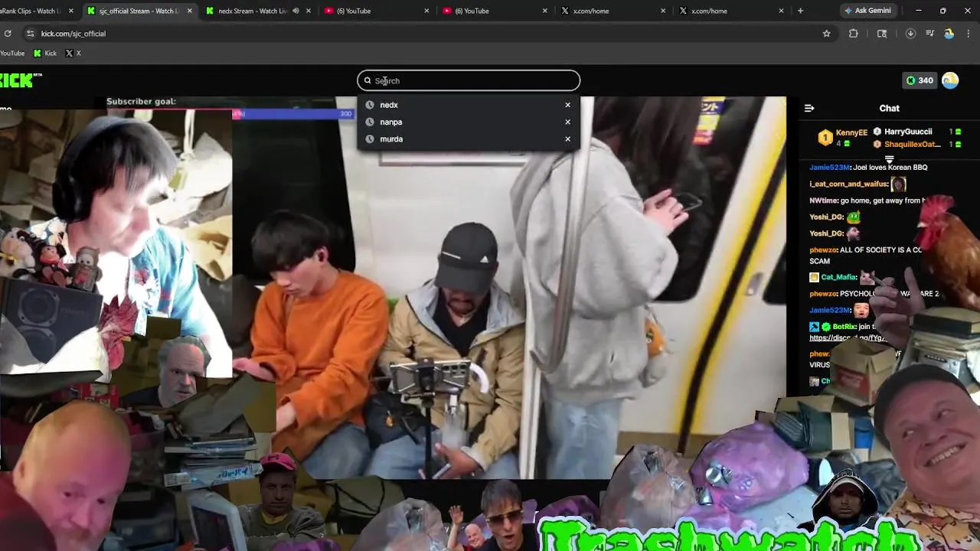Viewport: 980px width, 551px height.
Task: Click the i_eat_corn_and_waifus username in chat
Action: 848,184
